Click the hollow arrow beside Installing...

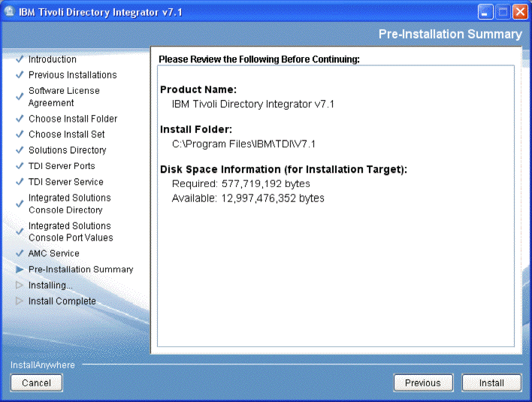[20, 286]
